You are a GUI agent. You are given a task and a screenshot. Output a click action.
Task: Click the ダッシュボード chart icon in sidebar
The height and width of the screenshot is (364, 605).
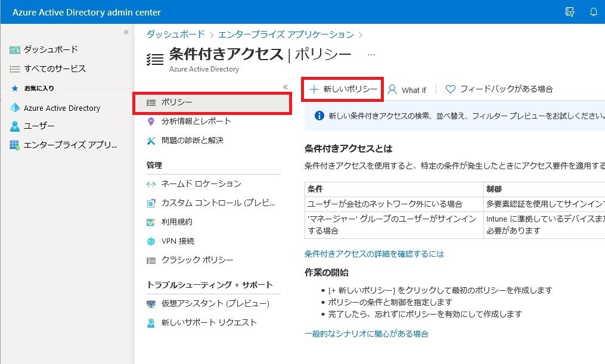tap(15, 49)
